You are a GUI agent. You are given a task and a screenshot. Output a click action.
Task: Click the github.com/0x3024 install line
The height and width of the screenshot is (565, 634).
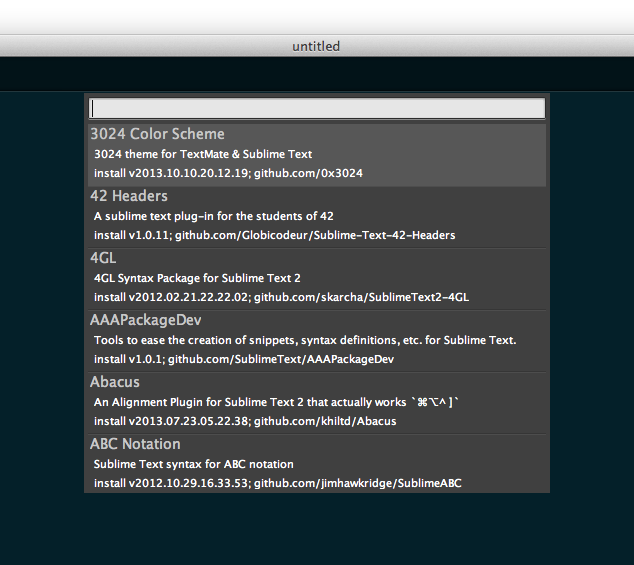[x=228, y=173]
